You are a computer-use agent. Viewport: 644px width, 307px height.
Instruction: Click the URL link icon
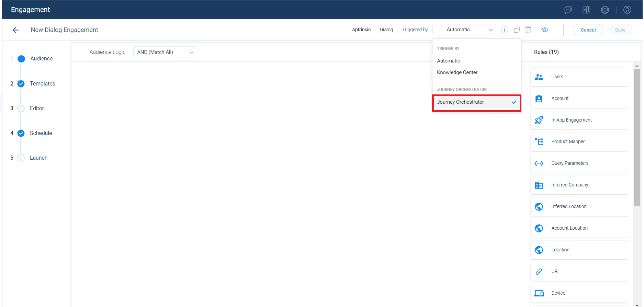point(539,272)
